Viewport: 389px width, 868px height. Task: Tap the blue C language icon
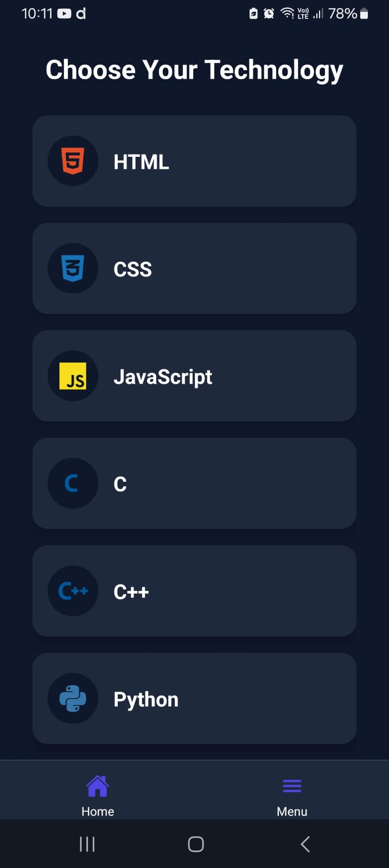72,483
